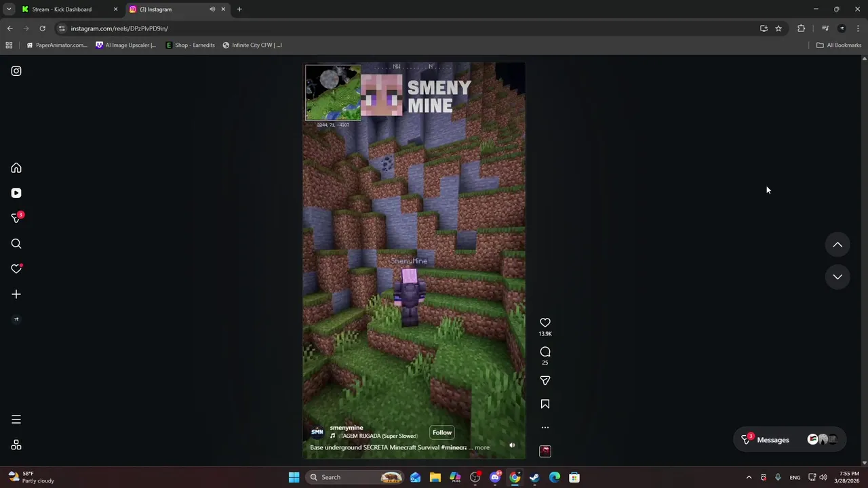Open smenymine profile from username
Screen dimensions: 868x488
(347, 428)
